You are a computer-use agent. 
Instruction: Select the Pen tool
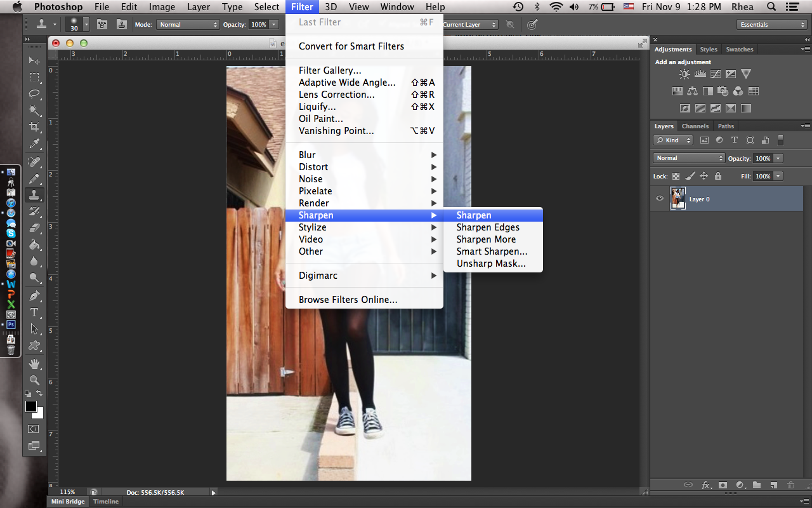click(34, 296)
